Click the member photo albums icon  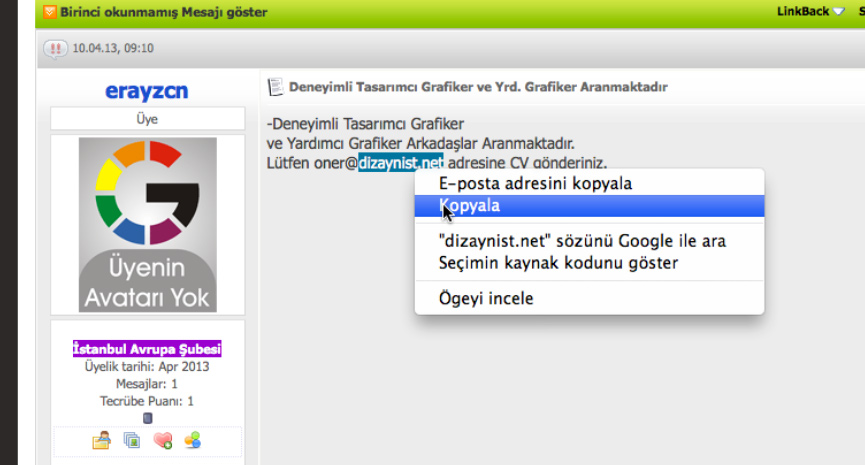[x=131, y=440]
